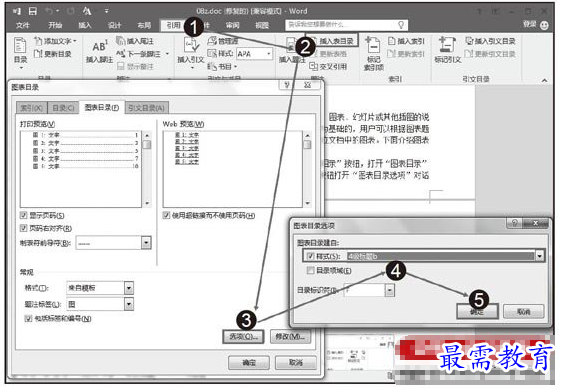Click the 插入脚注 AB footnote icon
This screenshot has width=561, height=389.
pyautogui.click(x=99, y=47)
